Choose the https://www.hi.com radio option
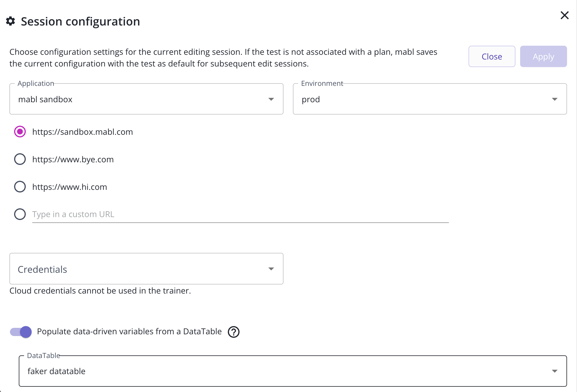 point(20,187)
